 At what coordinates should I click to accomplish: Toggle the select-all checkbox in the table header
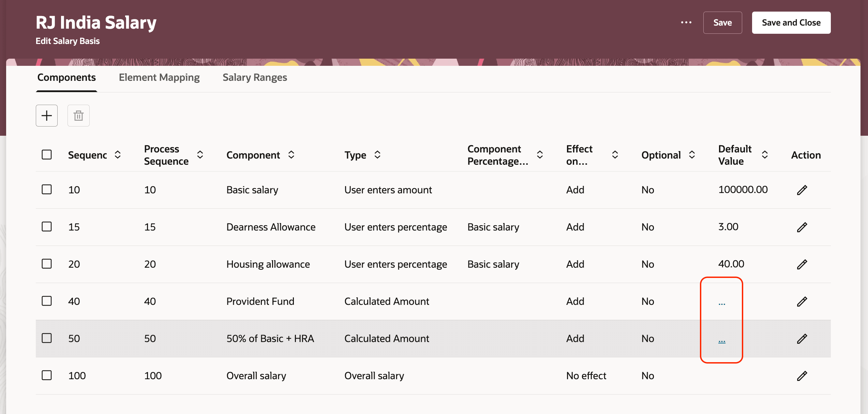point(47,154)
